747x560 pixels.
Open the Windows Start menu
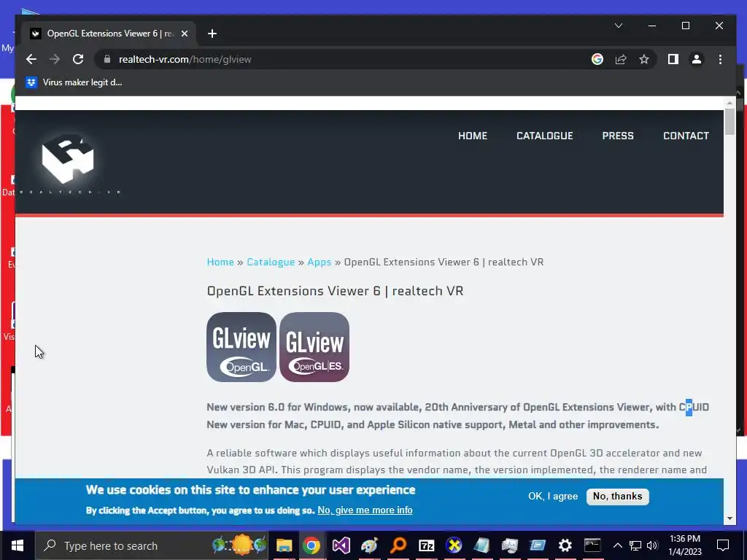(18, 545)
